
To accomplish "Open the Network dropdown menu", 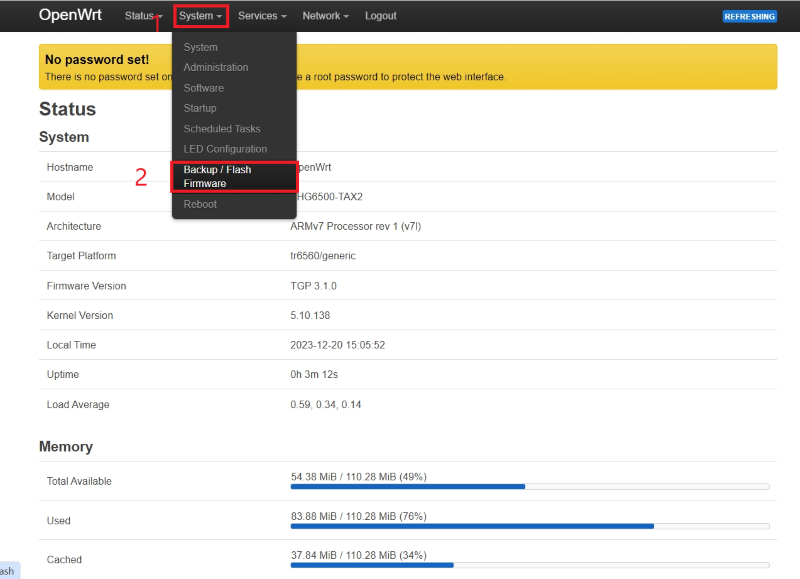I will [325, 16].
